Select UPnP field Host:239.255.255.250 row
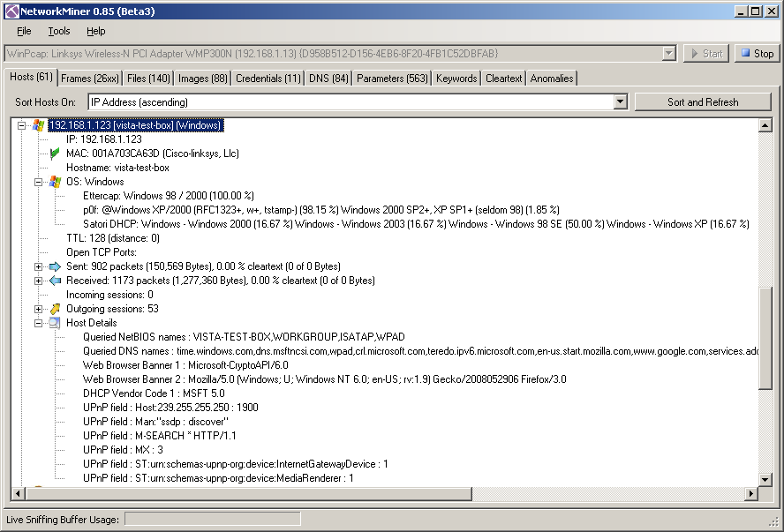784x532 pixels. pyautogui.click(x=170, y=408)
